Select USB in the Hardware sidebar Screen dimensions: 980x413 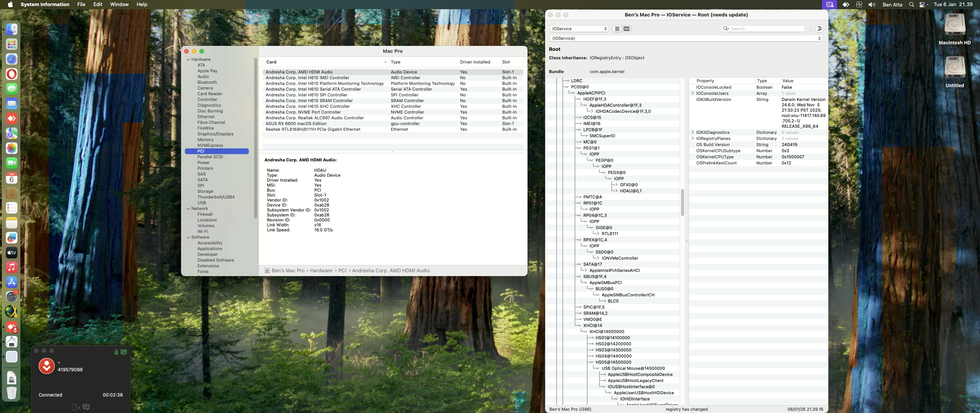tap(202, 203)
